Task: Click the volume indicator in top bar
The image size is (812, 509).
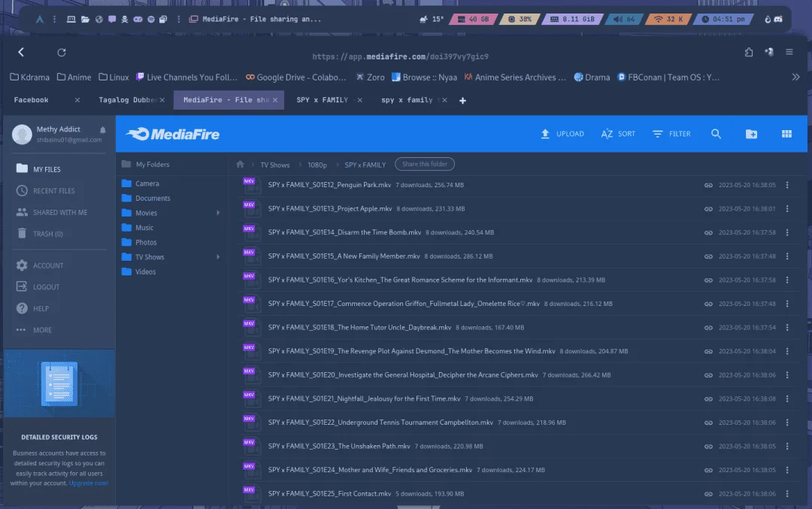Action: (624, 19)
